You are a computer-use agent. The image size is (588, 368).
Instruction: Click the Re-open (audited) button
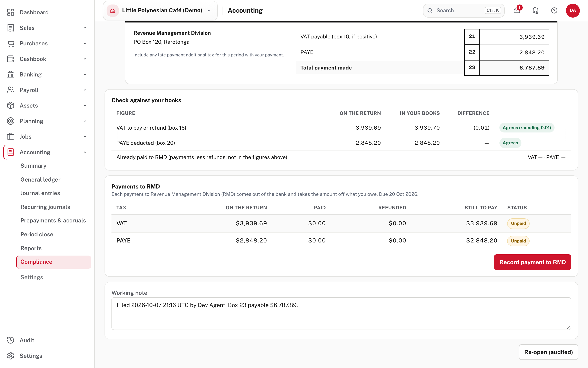coord(548,352)
